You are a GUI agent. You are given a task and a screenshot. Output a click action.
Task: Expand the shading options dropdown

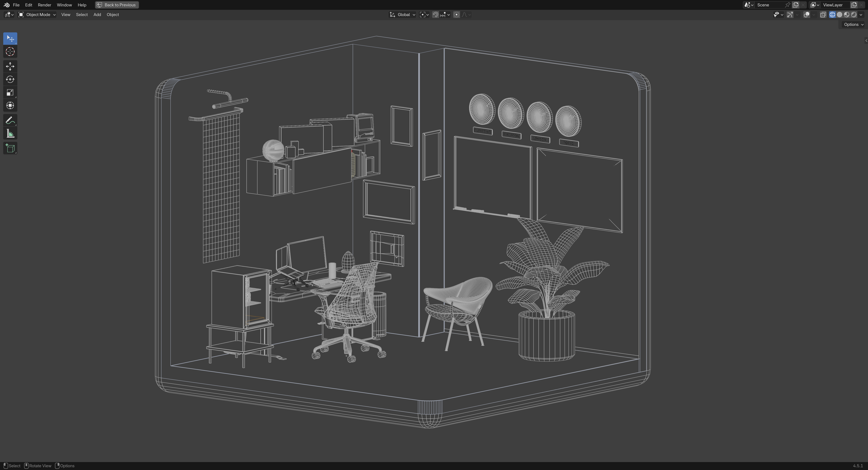(861, 15)
